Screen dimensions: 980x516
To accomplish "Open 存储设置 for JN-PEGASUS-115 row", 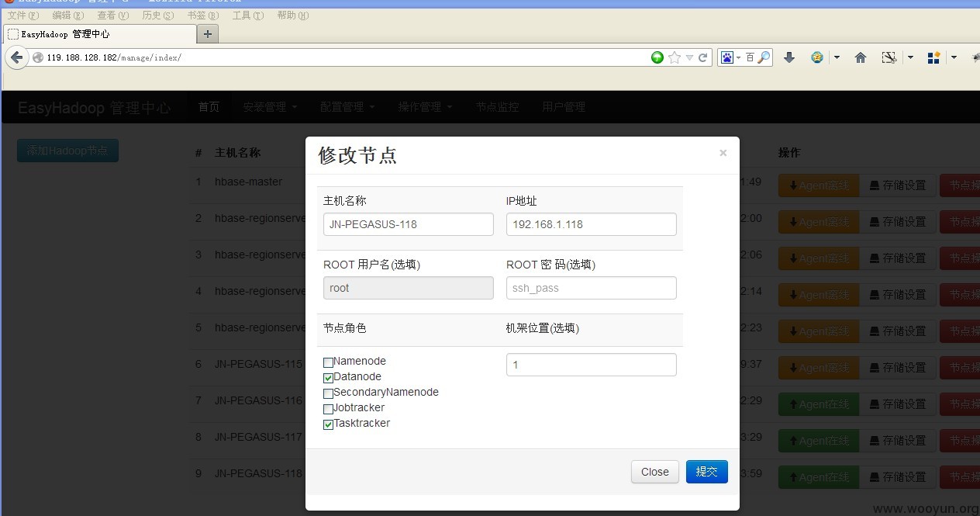I will tap(898, 368).
